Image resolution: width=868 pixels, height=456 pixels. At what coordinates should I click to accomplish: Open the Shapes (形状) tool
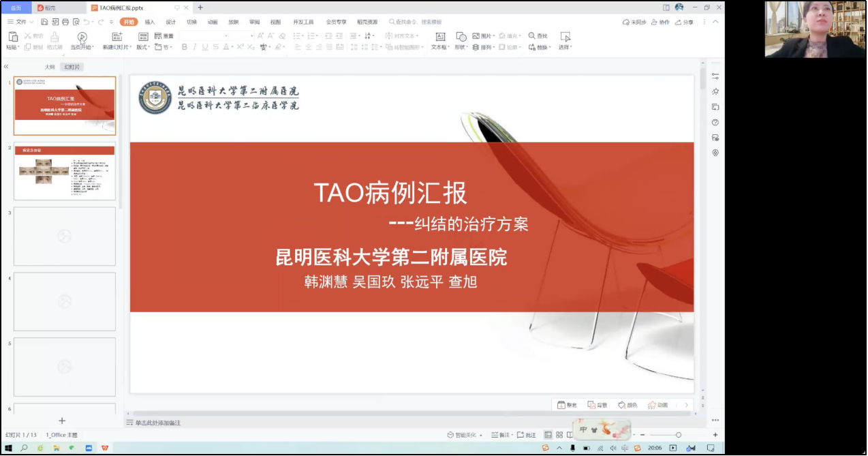click(461, 37)
